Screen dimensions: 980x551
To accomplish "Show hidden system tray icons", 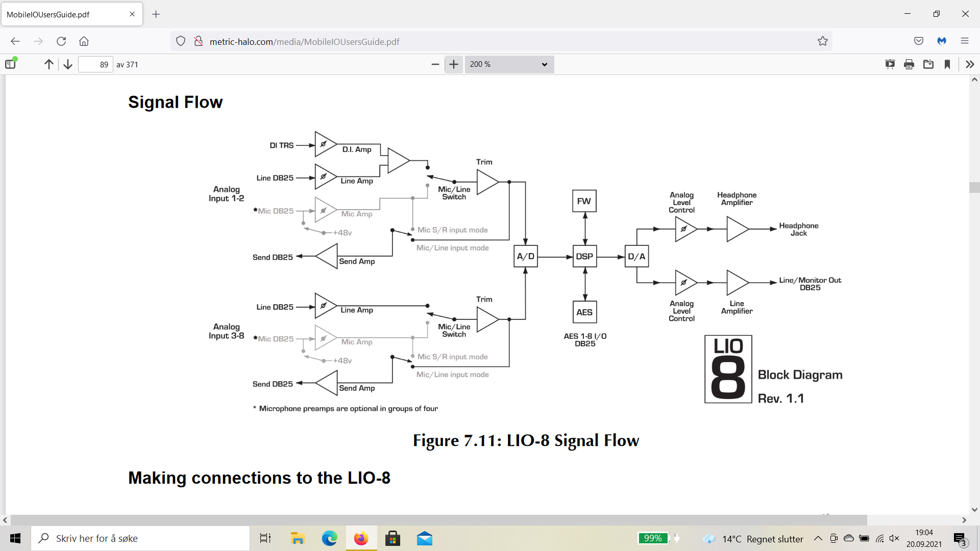I will 818,538.
